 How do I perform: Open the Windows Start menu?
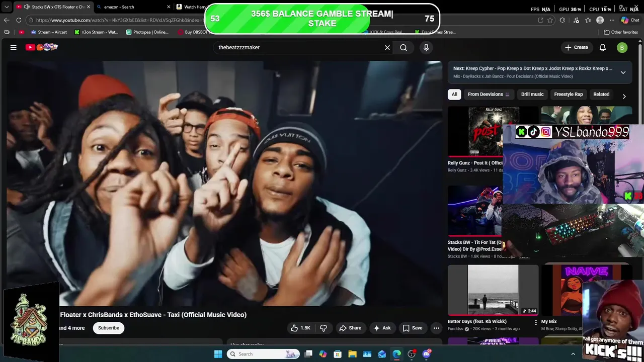coord(218,354)
